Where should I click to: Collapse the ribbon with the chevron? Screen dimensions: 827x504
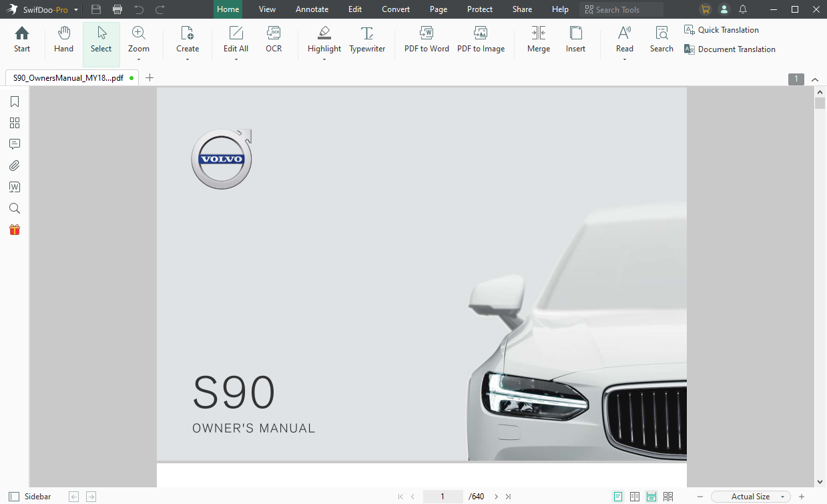[815, 79]
